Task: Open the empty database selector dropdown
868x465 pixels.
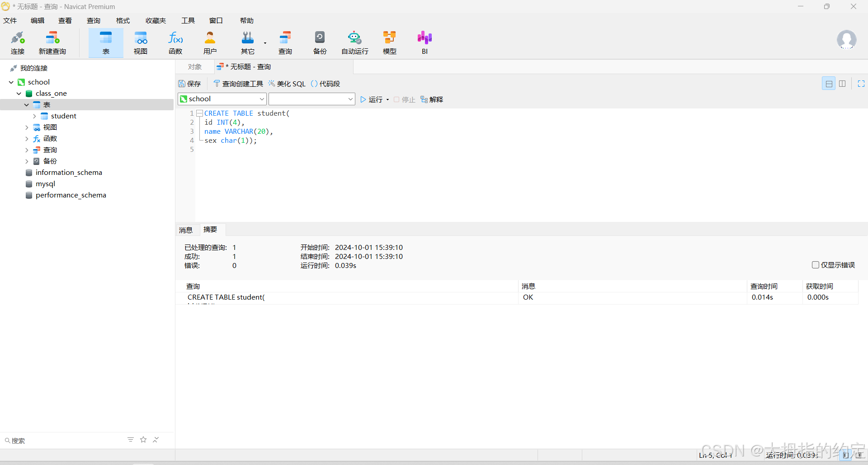Action: [311, 99]
